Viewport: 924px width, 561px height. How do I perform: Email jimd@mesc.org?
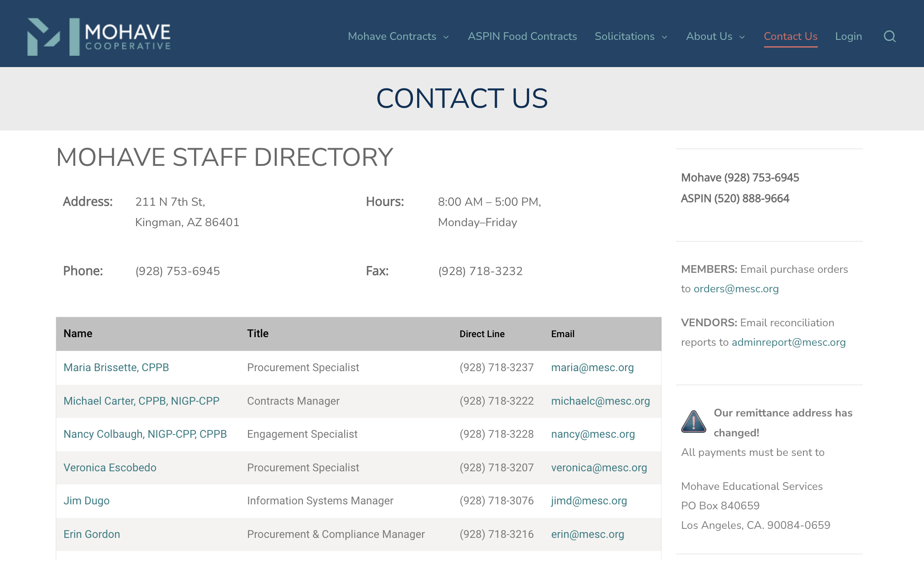(x=589, y=501)
